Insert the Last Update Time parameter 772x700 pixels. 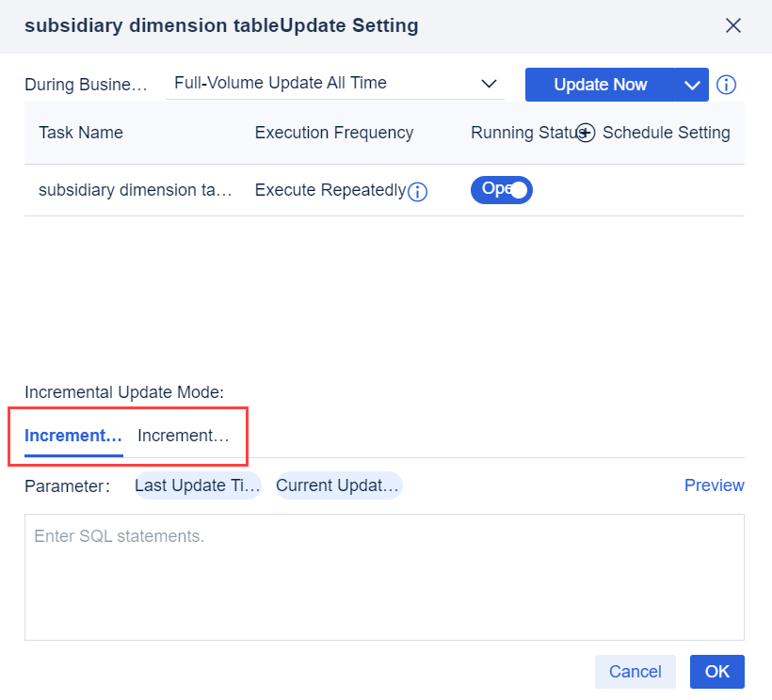tap(197, 485)
